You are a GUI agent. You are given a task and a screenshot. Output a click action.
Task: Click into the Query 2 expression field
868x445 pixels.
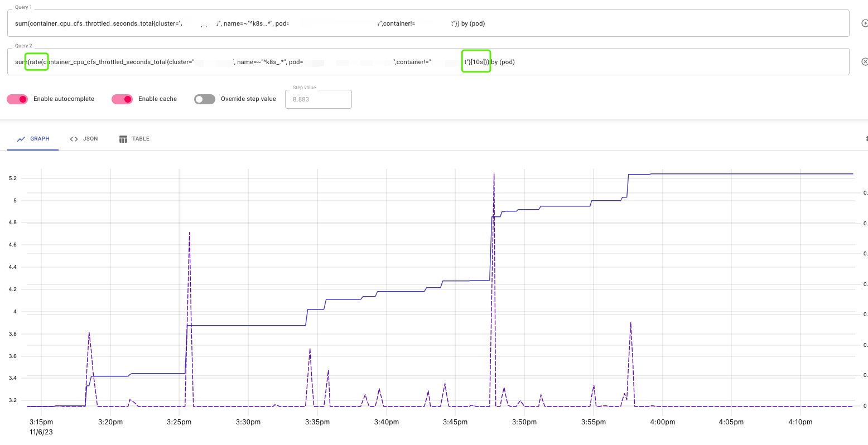tap(428, 62)
